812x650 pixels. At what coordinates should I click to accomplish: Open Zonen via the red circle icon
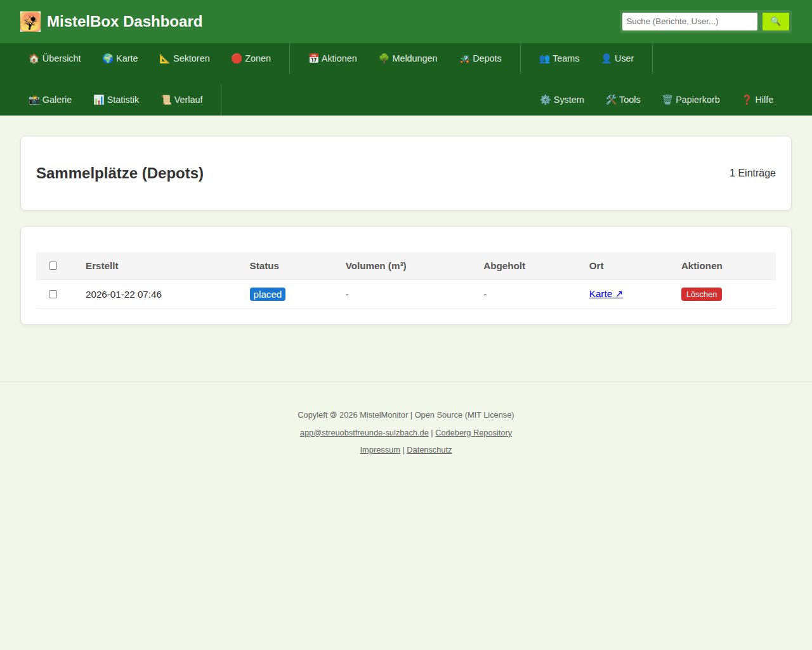237,58
